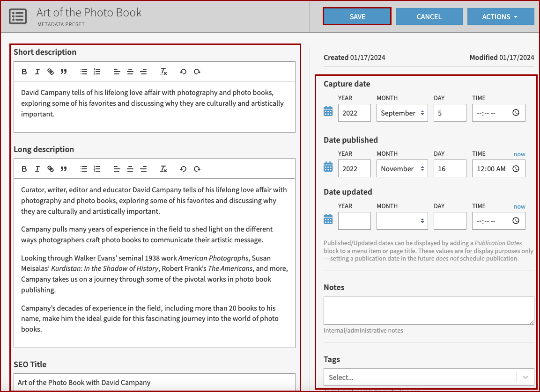Open calendar picker for Date updated
Image resolution: width=540 pixels, height=392 pixels.
tap(328, 219)
